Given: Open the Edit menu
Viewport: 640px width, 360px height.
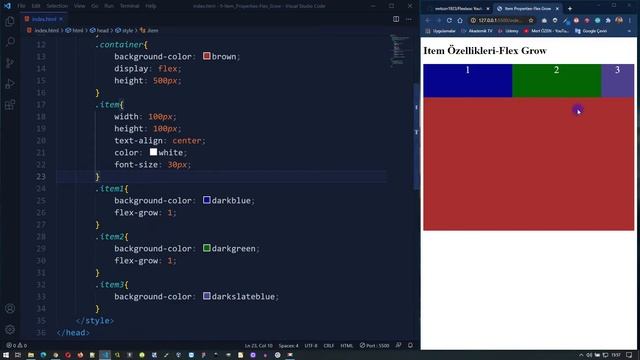Looking at the screenshot, I should 36,6.
